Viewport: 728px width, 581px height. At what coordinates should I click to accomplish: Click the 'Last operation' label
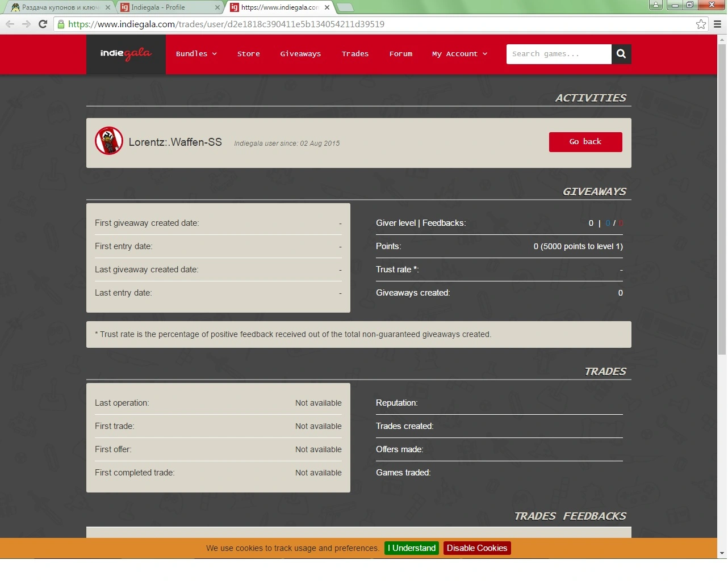click(x=122, y=403)
